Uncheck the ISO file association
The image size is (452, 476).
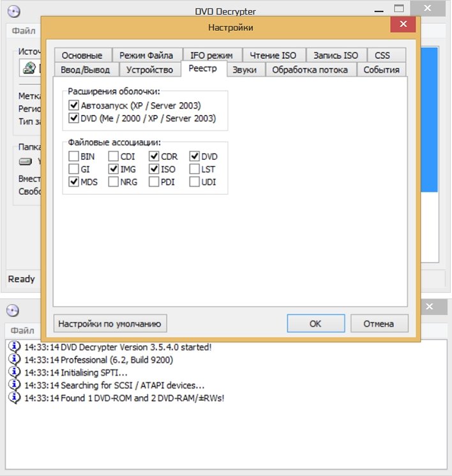coord(154,169)
